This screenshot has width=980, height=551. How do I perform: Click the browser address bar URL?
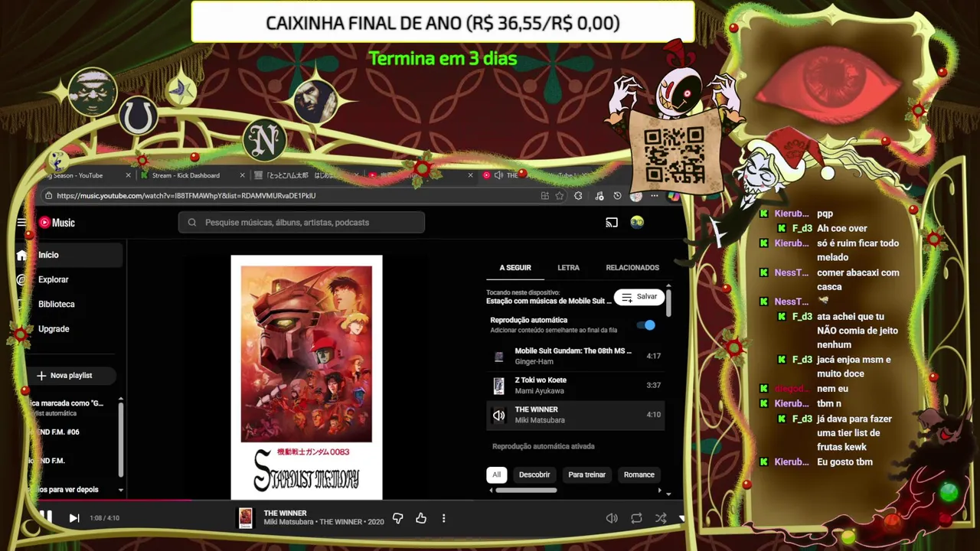pyautogui.click(x=186, y=196)
